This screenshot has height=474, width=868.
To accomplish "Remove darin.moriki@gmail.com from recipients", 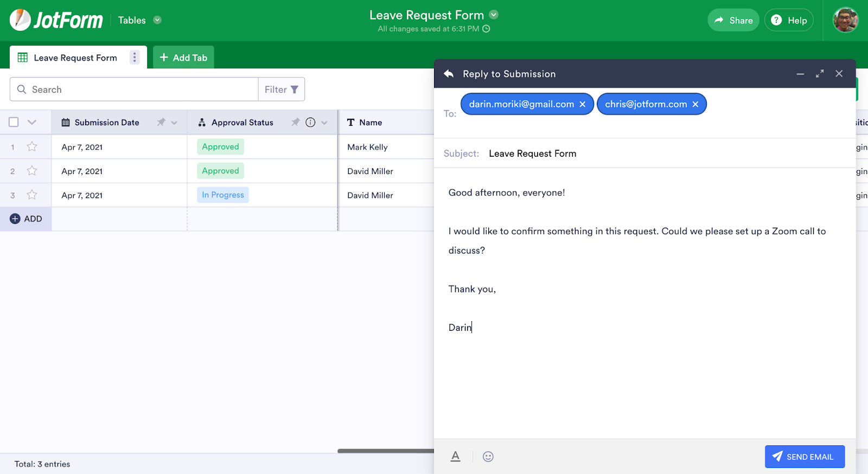I will coord(583,104).
